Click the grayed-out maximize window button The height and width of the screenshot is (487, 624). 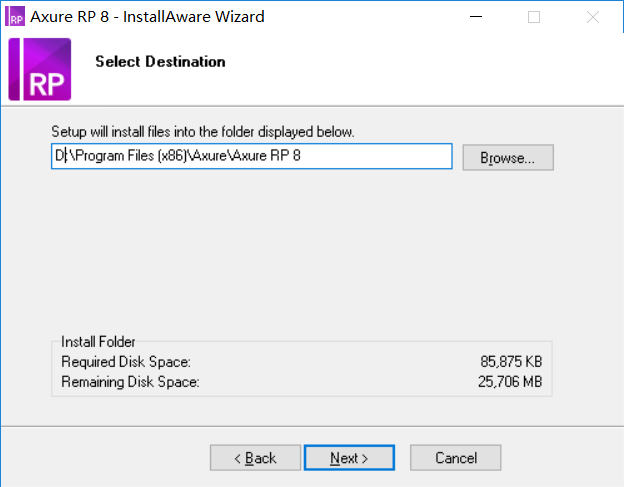(x=534, y=17)
